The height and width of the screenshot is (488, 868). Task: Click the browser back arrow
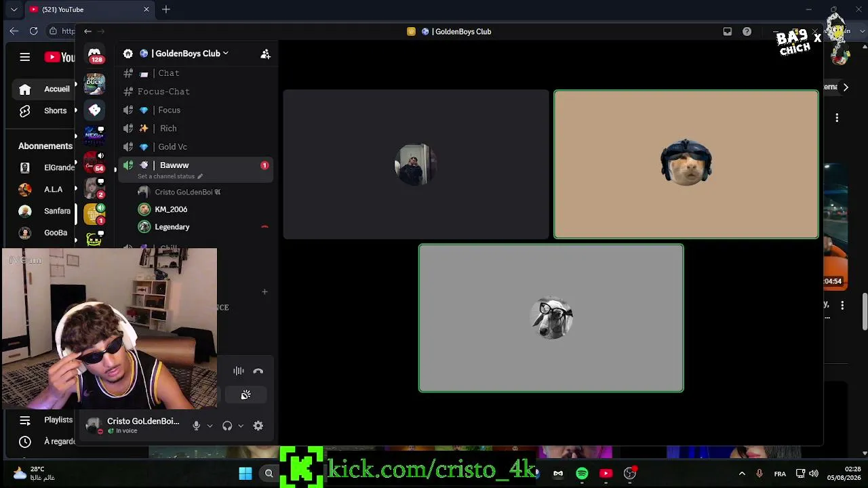14,31
